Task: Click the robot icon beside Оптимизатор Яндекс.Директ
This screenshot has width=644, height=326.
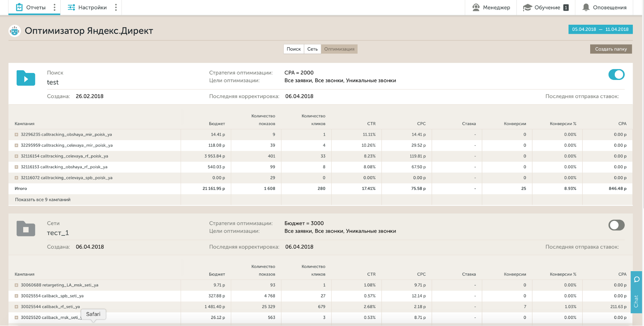Action: click(14, 31)
